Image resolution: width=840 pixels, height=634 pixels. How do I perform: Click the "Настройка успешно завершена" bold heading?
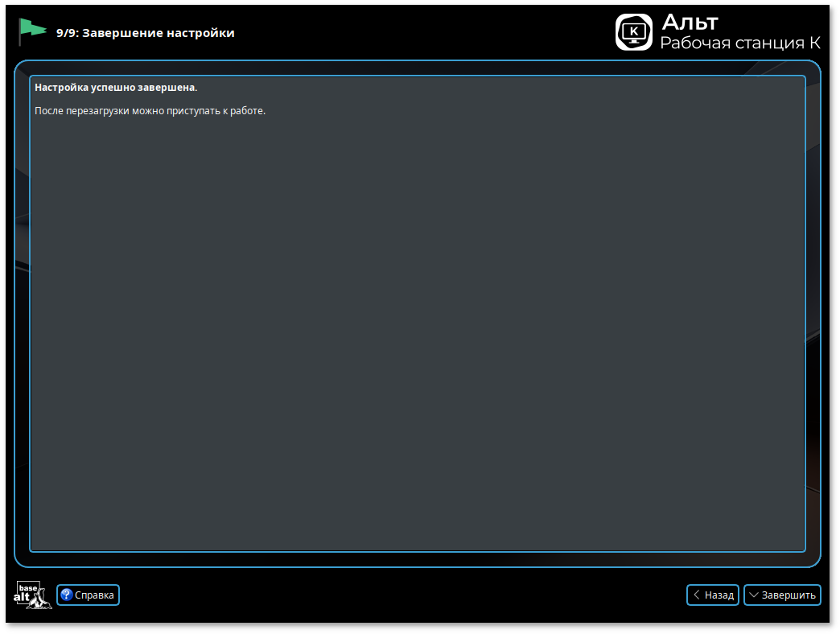click(x=115, y=87)
